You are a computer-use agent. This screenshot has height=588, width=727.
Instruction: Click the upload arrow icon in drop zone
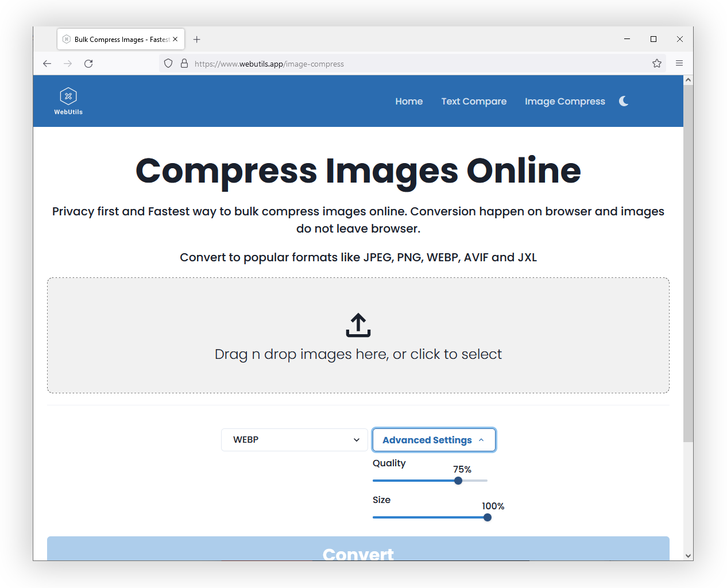358,325
